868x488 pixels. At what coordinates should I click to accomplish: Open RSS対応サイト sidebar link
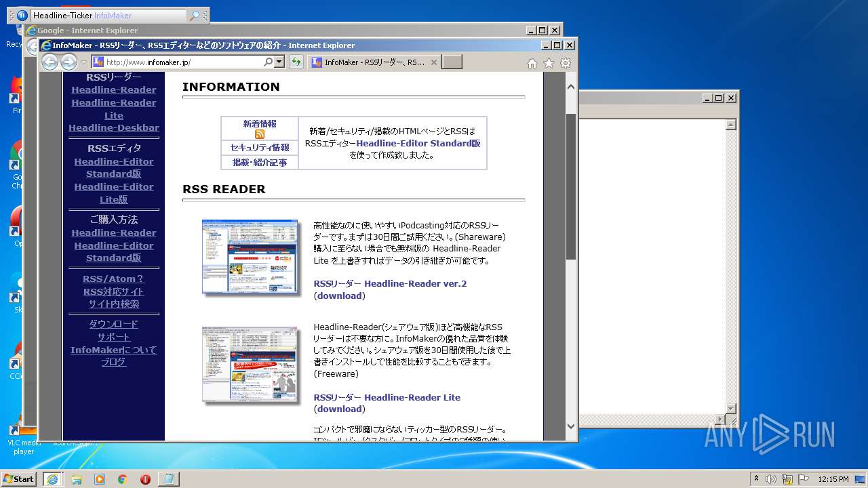114,291
